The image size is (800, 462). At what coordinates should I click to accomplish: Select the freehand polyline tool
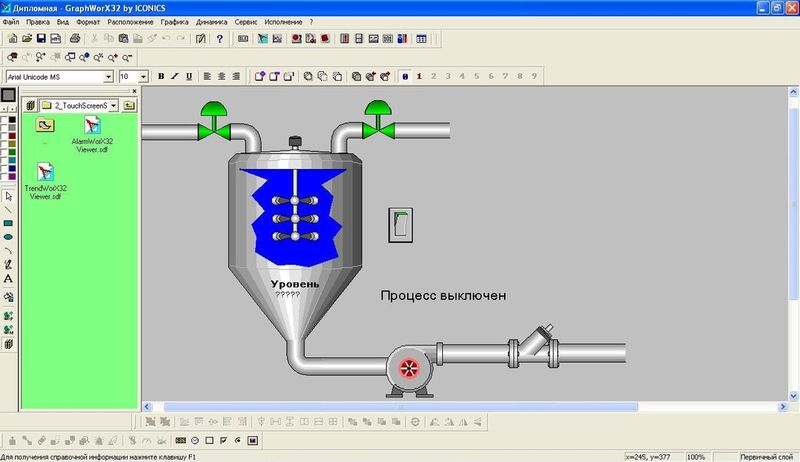[x=8, y=265]
